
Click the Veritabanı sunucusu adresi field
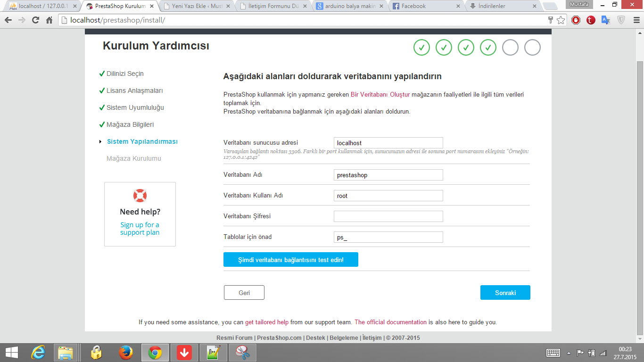click(x=388, y=143)
